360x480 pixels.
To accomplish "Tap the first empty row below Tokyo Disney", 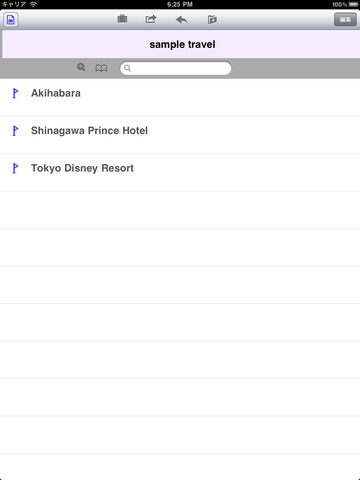I will 180,210.
